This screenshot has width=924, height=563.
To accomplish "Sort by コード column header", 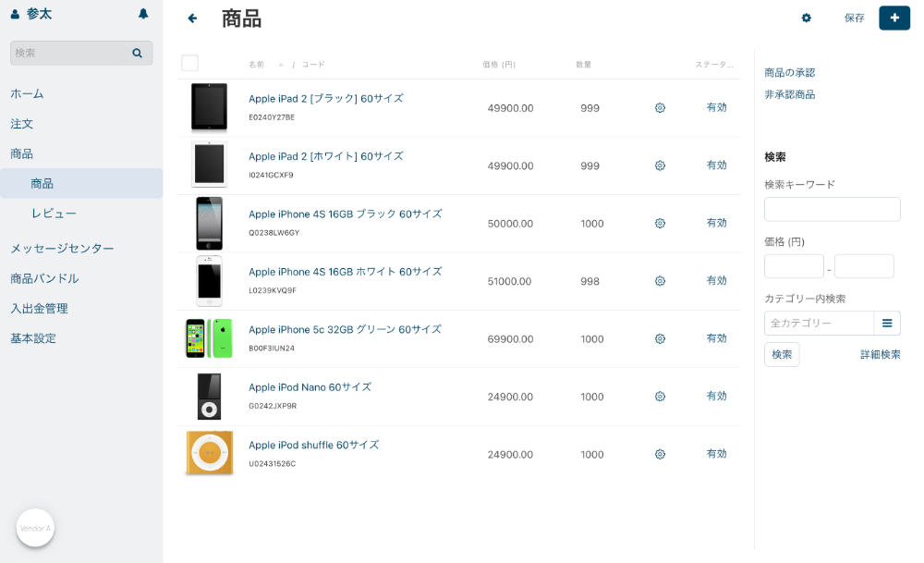I will click(313, 65).
